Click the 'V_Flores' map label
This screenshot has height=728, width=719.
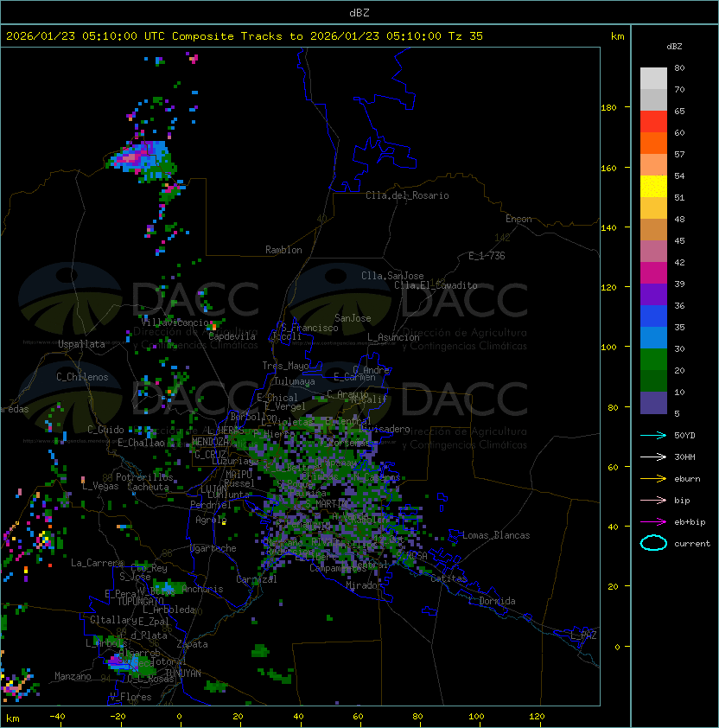pyautogui.click(x=130, y=697)
